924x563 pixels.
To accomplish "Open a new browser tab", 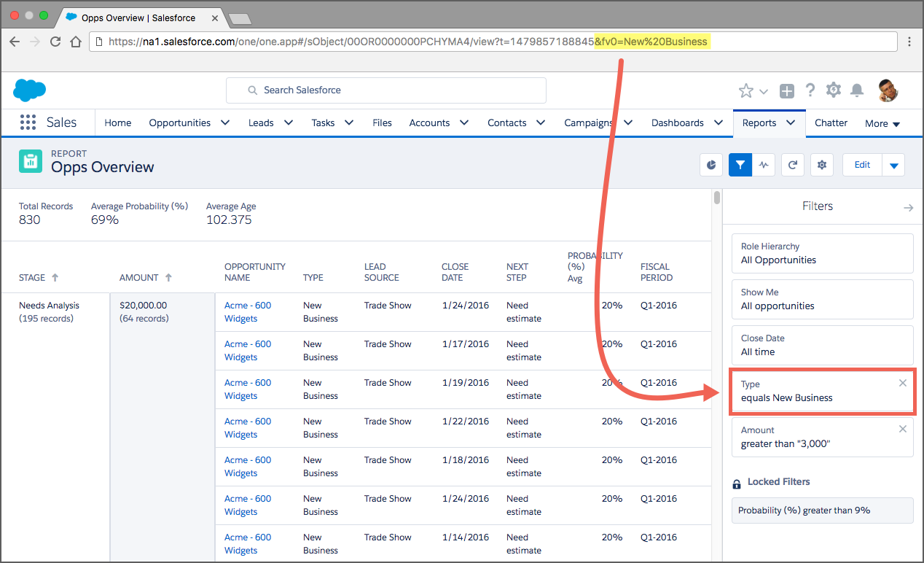I will click(x=240, y=18).
